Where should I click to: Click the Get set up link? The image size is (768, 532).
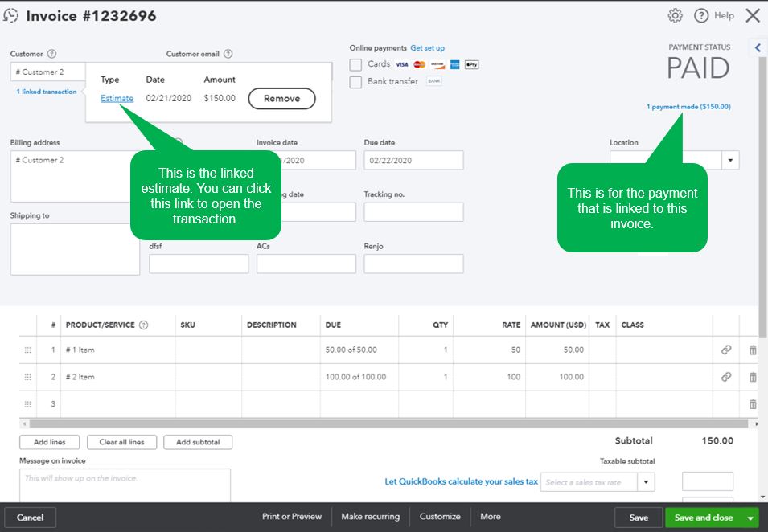click(428, 48)
